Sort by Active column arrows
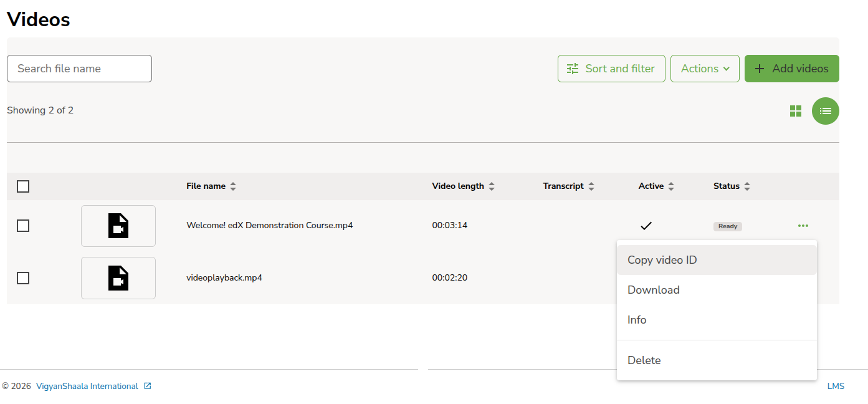 [x=671, y=186]
